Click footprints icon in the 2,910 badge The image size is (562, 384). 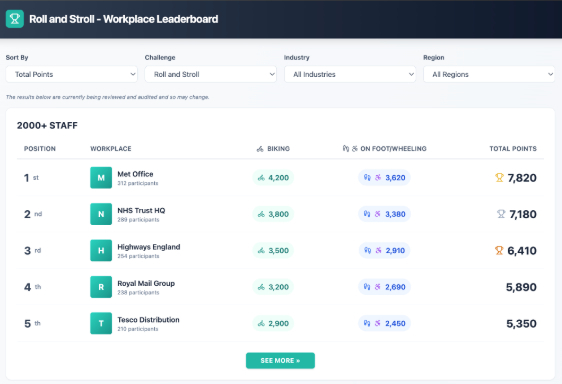368,250
